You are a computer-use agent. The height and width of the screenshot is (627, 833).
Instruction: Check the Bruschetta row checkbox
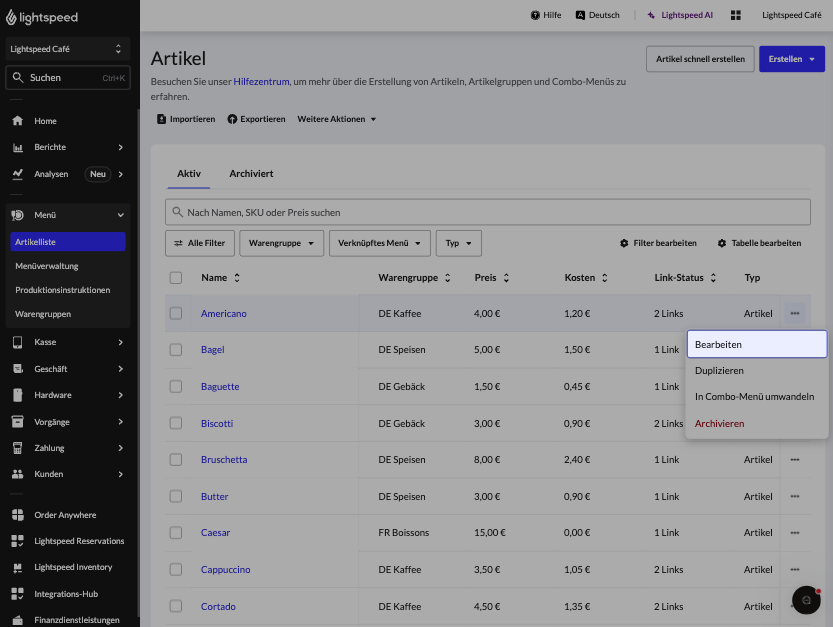click(x=176, y=460)
